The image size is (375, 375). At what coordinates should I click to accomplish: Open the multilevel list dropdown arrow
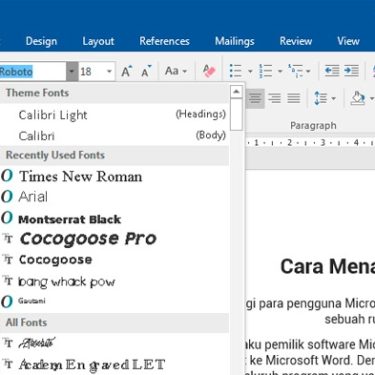(308, 71)
